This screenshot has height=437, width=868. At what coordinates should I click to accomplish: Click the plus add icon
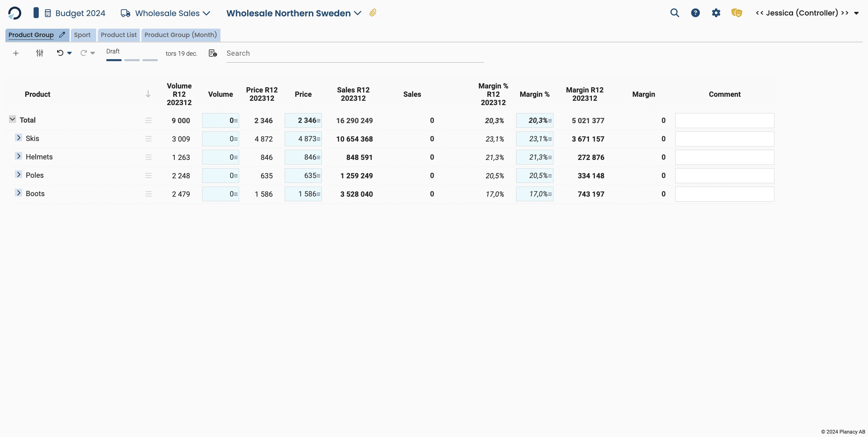coord(16,53)
